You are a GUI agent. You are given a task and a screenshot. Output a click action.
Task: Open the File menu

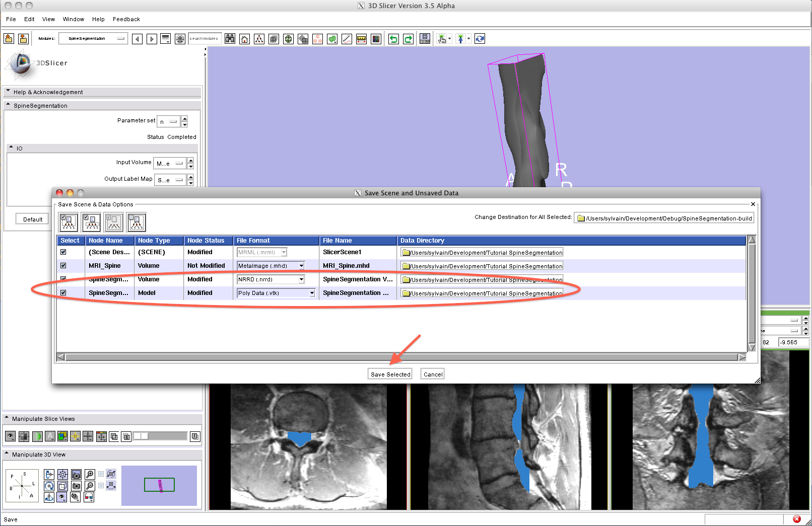pyautogui.click(x=11, y=19)
